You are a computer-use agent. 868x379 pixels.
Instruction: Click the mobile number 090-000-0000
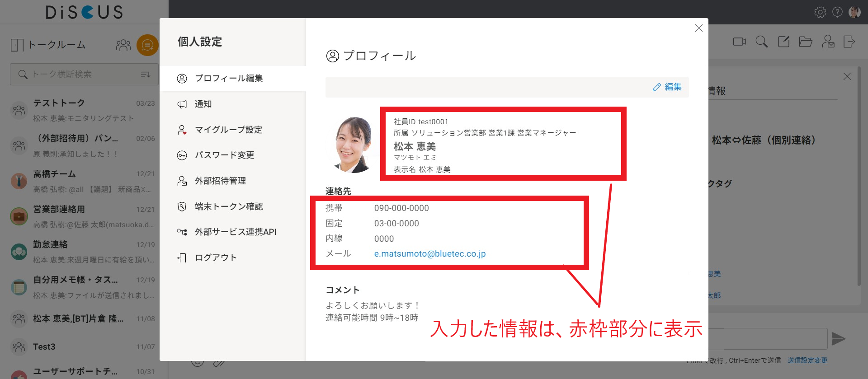click(x=401, y=208)
